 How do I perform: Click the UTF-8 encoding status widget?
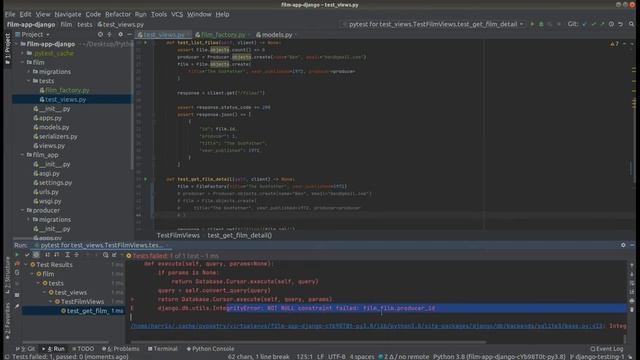(337, 357)
